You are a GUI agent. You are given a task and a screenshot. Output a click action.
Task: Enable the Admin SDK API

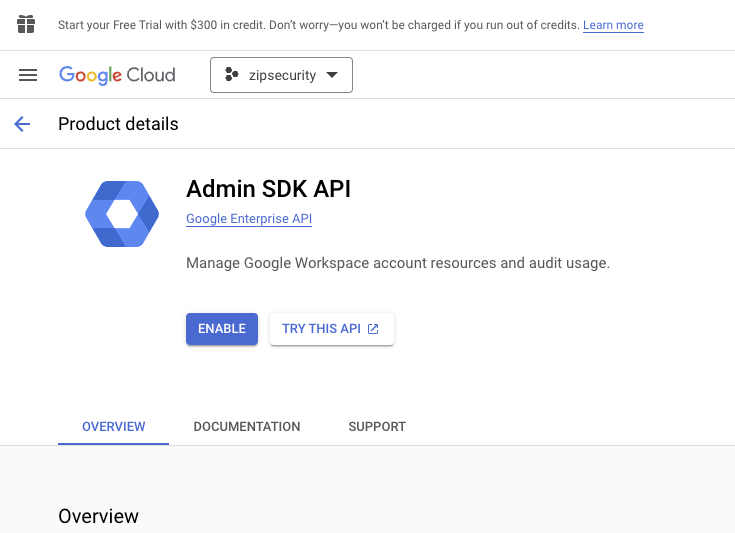tap(221, 329)
